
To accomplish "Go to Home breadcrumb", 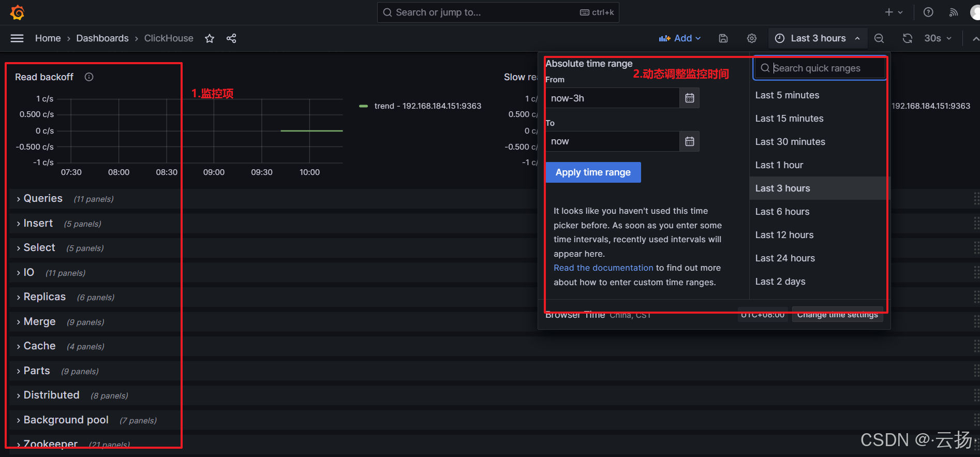I will pos(48,38).
